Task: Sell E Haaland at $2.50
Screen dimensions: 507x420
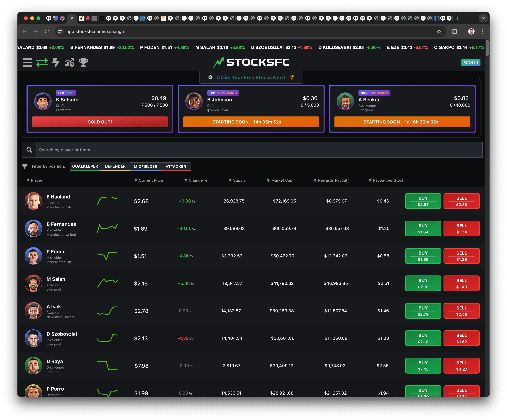Action: (x=461, y=201)
